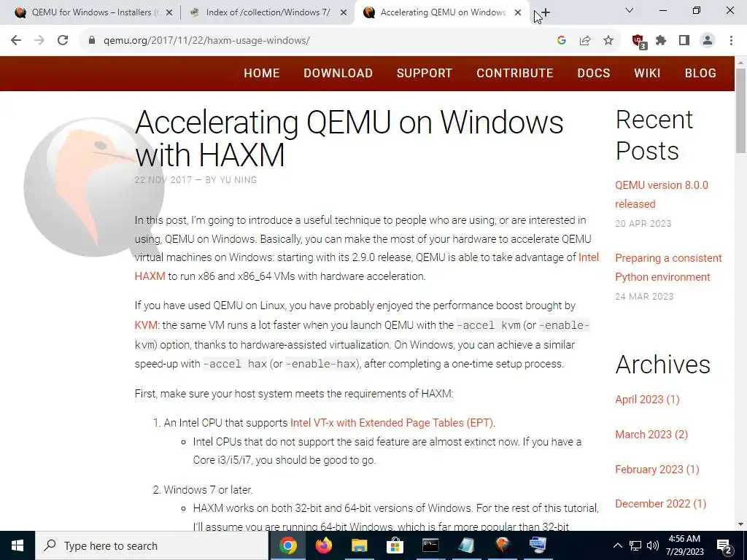
Task: Open the Windows Start menu
Action: [x=18, y=545]
